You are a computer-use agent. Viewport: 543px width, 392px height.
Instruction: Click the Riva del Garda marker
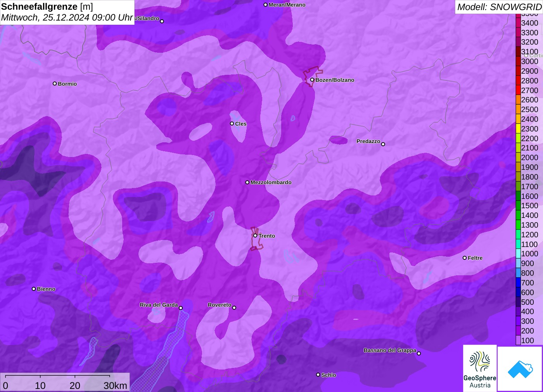(181, 308)
